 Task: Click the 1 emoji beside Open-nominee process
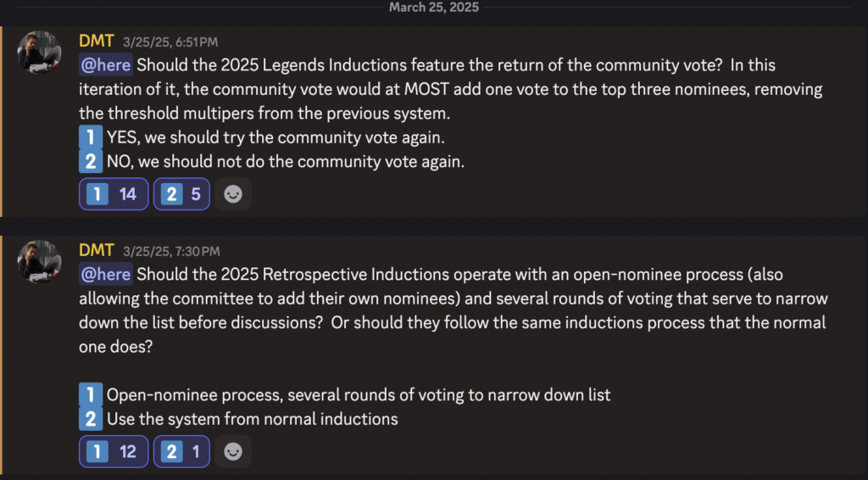click(91, 394)
